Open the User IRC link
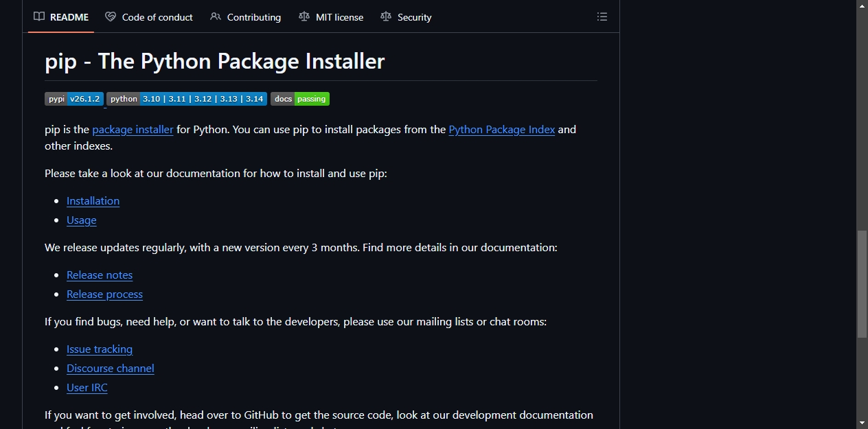The height and width of the screenshot is (429, 868). [x=87, y=387]
